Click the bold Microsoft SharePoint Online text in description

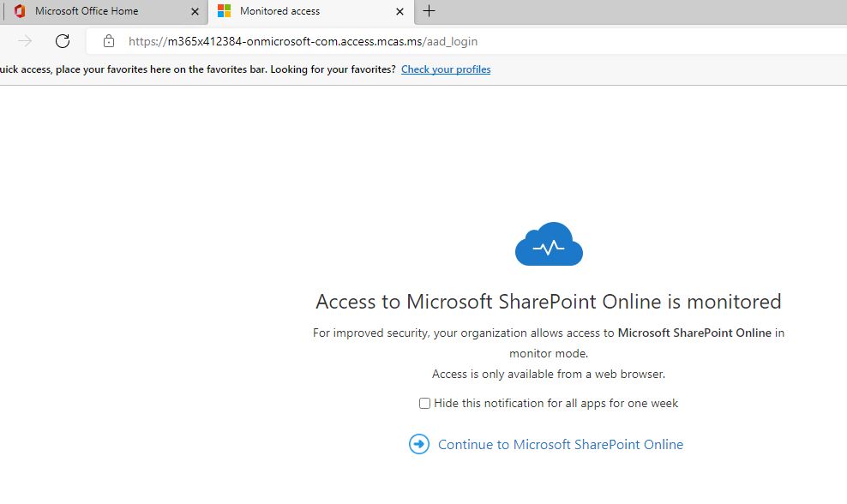[x=694, y=333]
